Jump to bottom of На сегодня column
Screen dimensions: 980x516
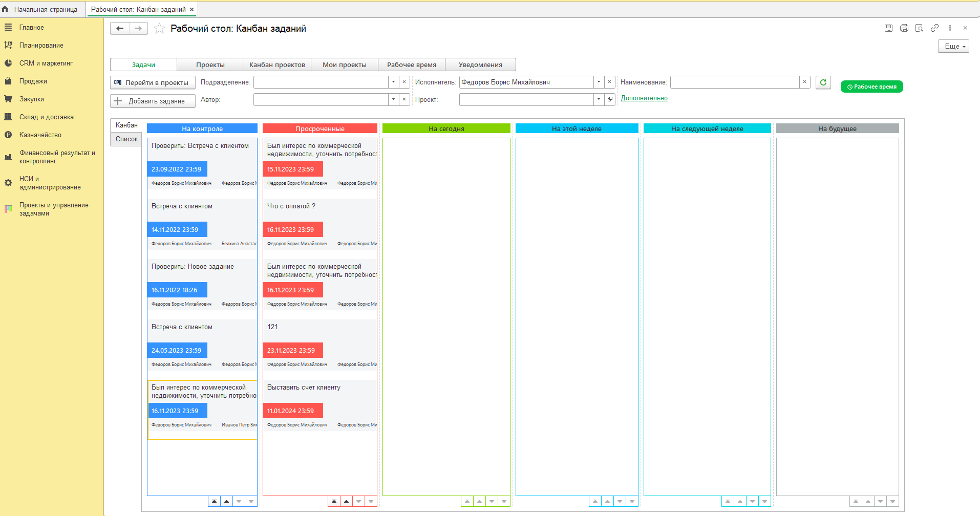point(504,502)
